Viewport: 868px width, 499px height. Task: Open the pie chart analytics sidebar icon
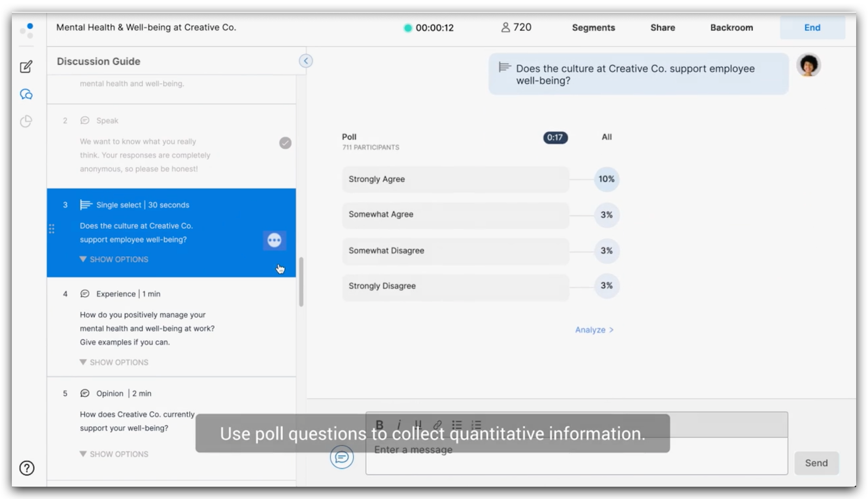tap(26, 121)
